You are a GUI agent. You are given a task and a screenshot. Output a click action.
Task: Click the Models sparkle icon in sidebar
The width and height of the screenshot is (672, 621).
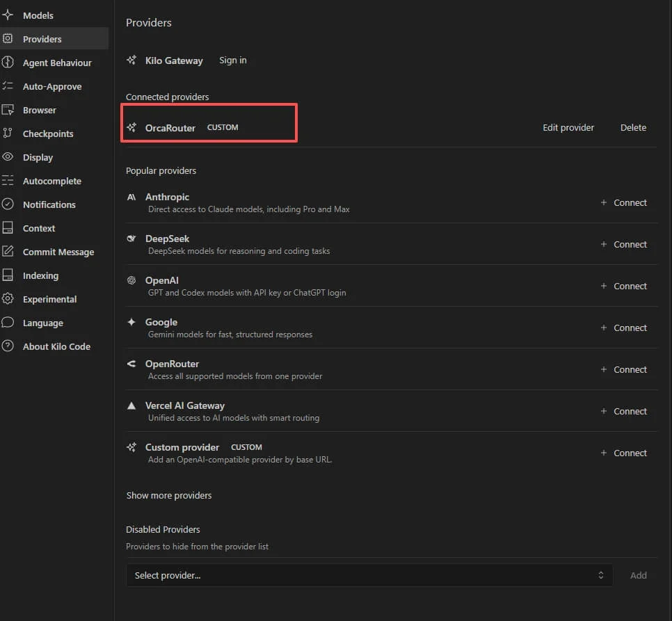click(x=8, y=15)
